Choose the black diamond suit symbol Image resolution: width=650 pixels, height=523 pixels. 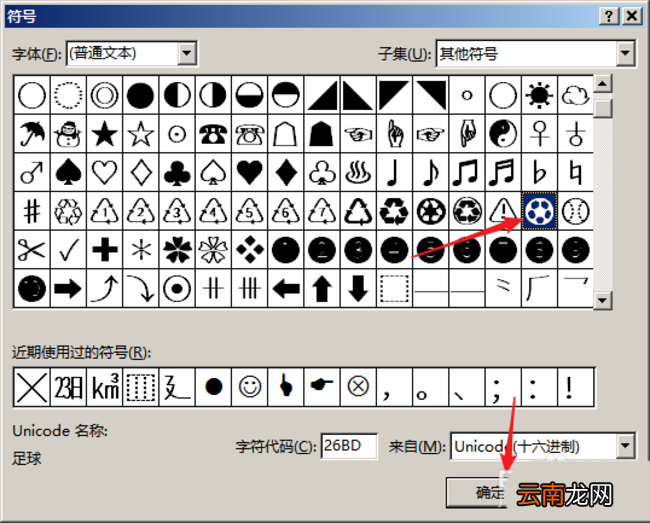[x=286, y=172]
